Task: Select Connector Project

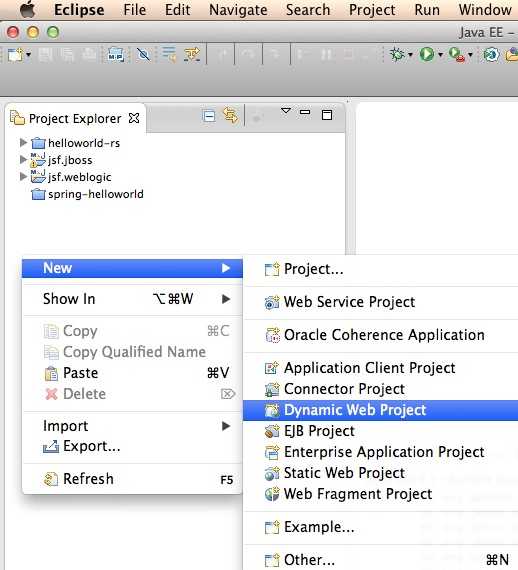Action: [x=381, y=389]
